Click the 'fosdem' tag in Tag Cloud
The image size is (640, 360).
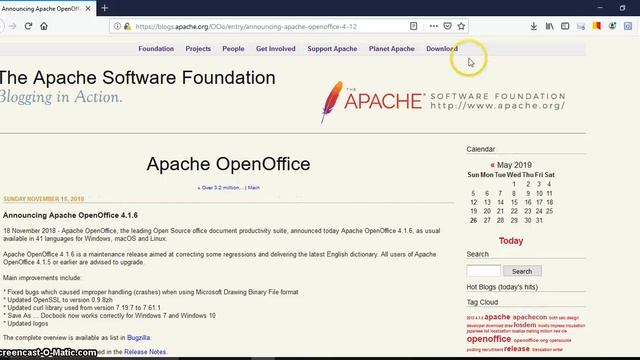click(524, 325)
